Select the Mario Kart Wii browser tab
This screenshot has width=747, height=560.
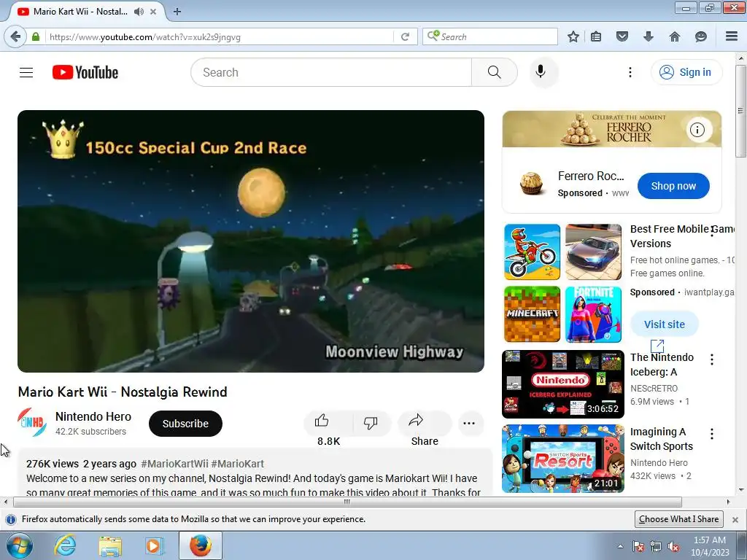tap(80, 12)
